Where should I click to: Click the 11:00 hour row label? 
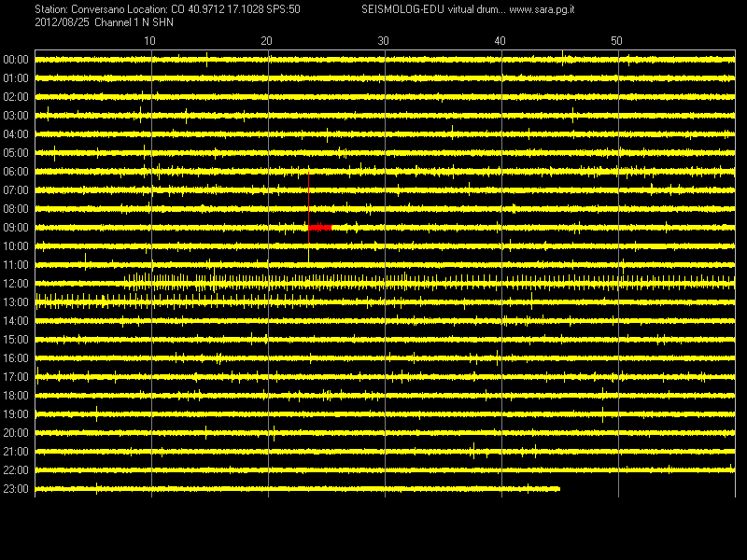(16, 265)
